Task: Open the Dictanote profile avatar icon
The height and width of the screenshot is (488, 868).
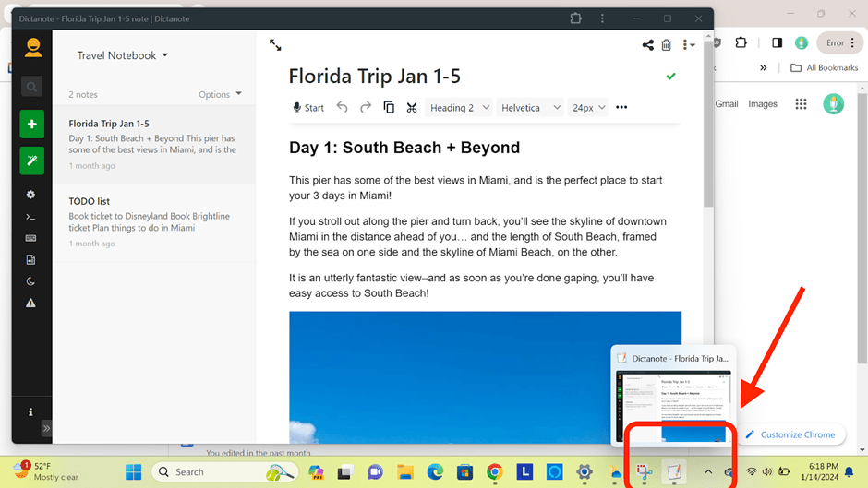Action: pyautogui.click(x=33, y=47)
